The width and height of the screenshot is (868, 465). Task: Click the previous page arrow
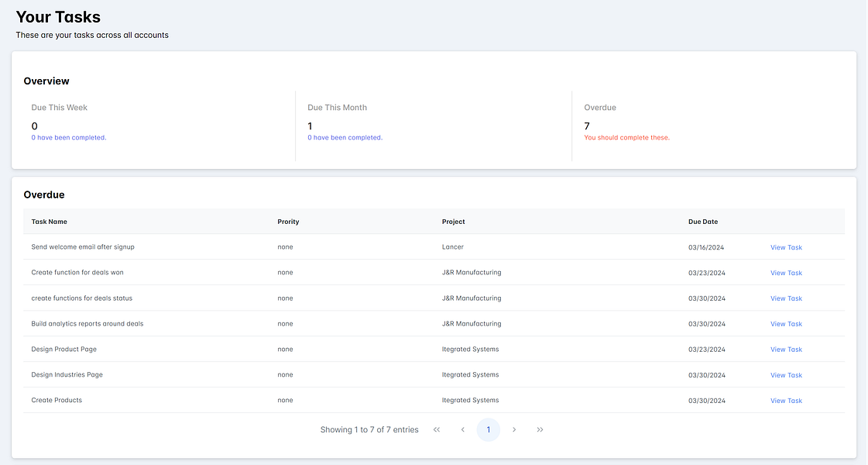click(x=463, y=429)
